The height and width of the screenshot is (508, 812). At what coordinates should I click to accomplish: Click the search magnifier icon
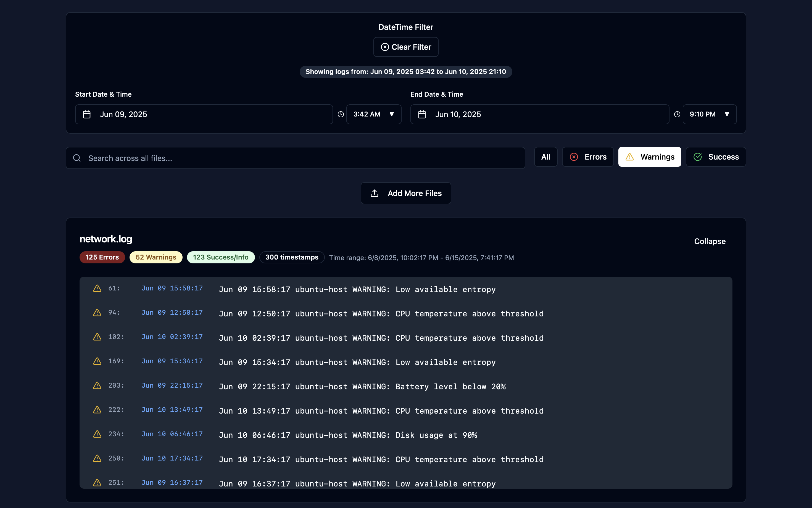77,158
